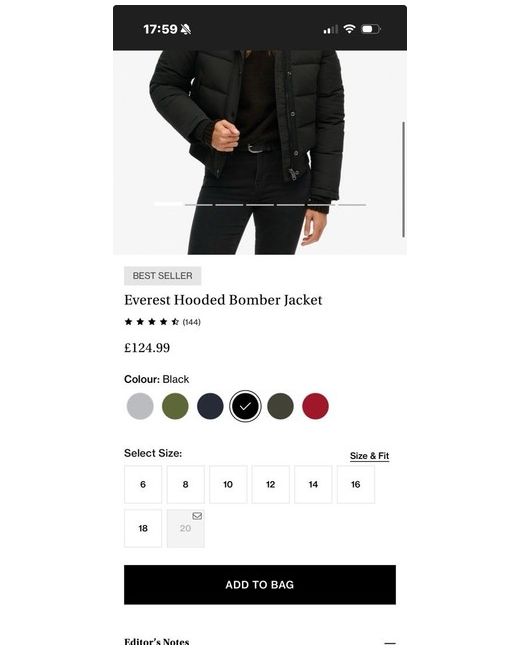Image resolution: width=520 pixels, height=650 pixels.
Task: Choose size 18
Action: point(143,528)
